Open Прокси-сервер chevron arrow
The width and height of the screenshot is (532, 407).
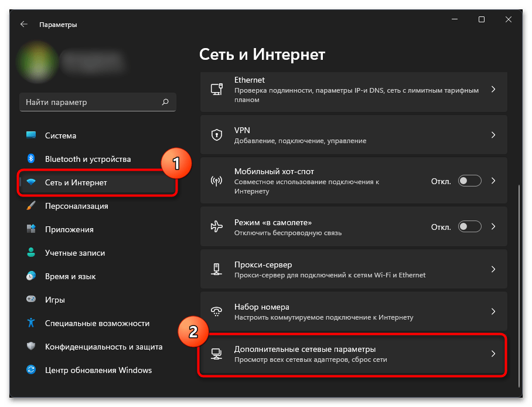(493, 269)
